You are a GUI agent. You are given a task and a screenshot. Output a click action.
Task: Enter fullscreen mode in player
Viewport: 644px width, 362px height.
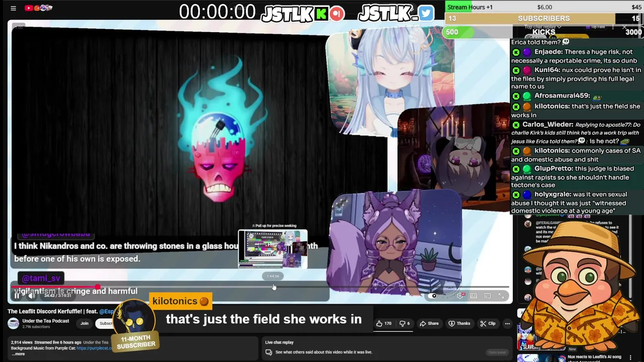pyautogui.click(x=501, y=296)
